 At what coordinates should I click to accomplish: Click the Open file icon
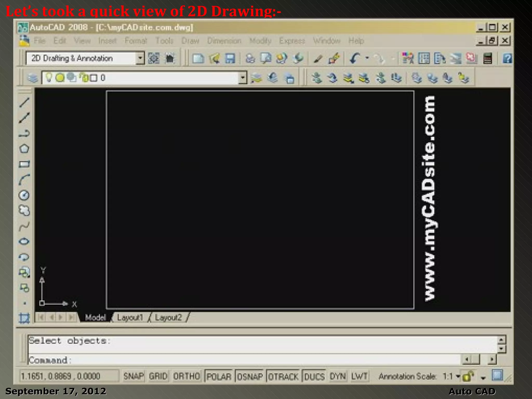point(214,58)
